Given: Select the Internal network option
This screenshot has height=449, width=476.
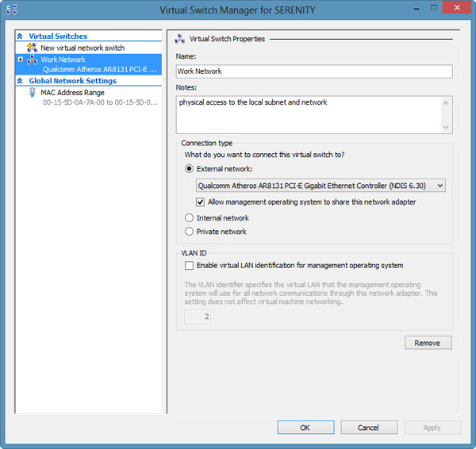Looking at the screenshot, I should point(189,218).
